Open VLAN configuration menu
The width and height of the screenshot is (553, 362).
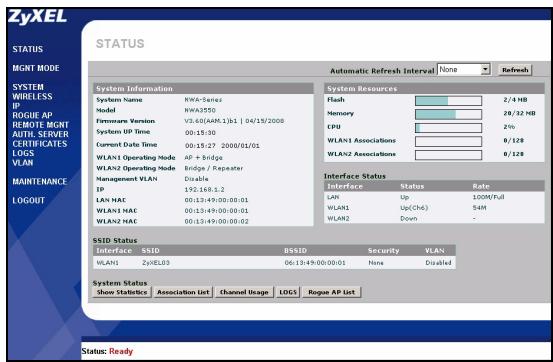tap(23, 163)
